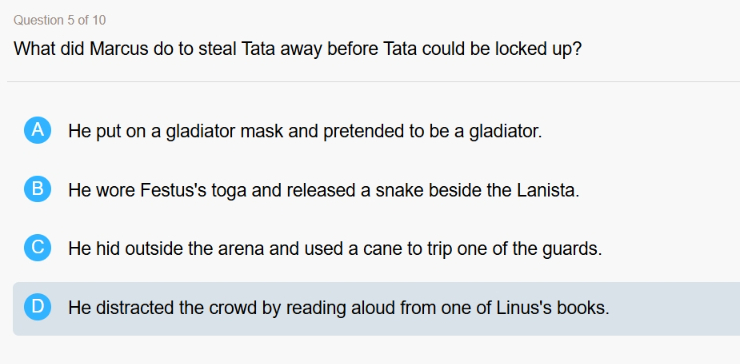Select the blue circle letter A

click(37, 130)
